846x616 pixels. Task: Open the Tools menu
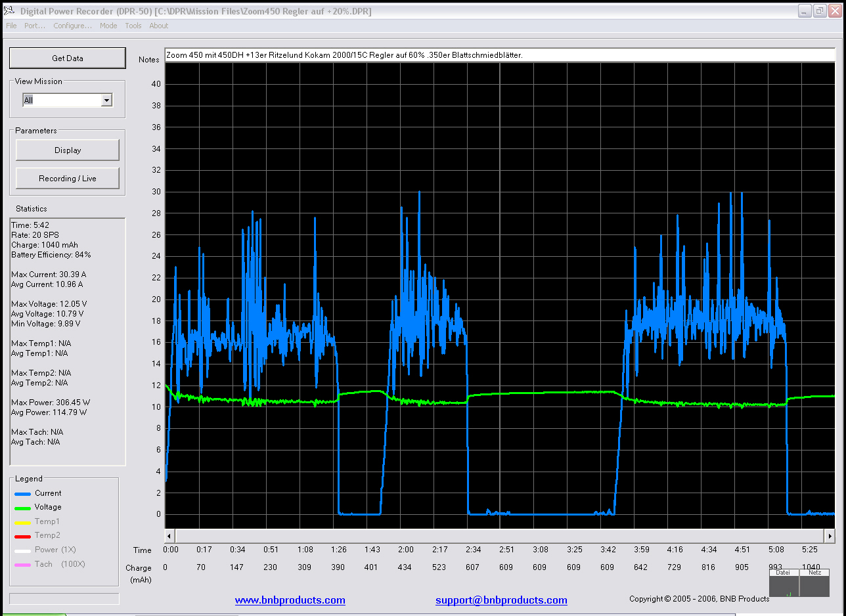133,26
